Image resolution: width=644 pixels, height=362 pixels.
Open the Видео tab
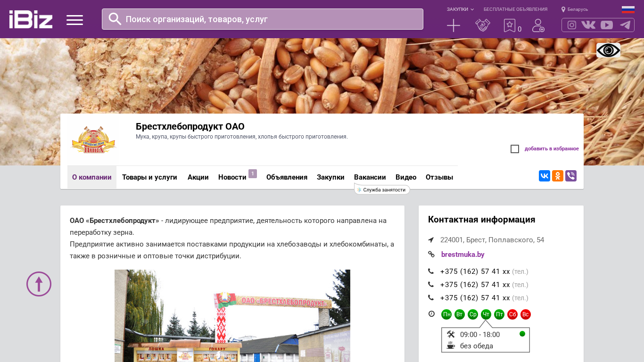point(406,177)
